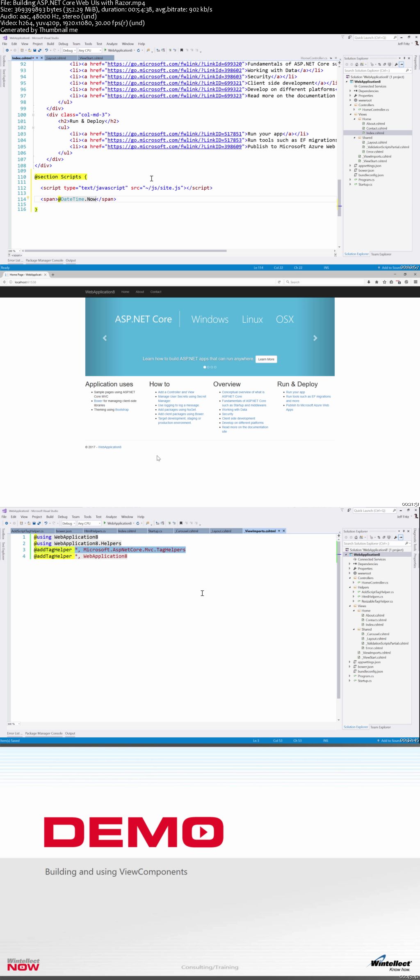Open Package Manager Console tab, top Visual Studio window

pos(44,260)
